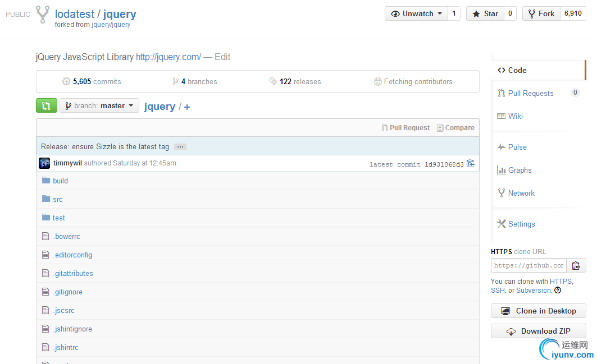Image resolution: width=597 pixels, height=364 pixels.
Task: Select the Code tab in sidebar
Action: pos(538,70)
